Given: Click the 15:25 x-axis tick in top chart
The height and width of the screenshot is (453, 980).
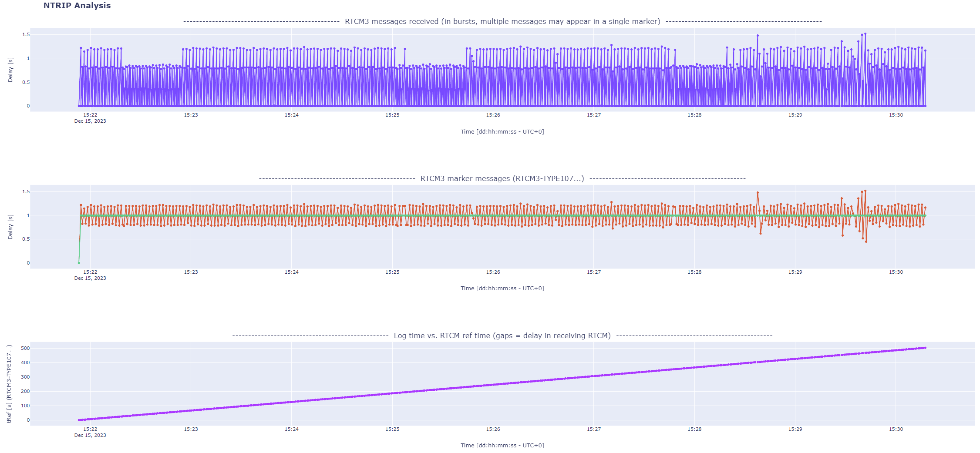Looking at the screenshot, I should pyautogui.click(x=392, y=115).
